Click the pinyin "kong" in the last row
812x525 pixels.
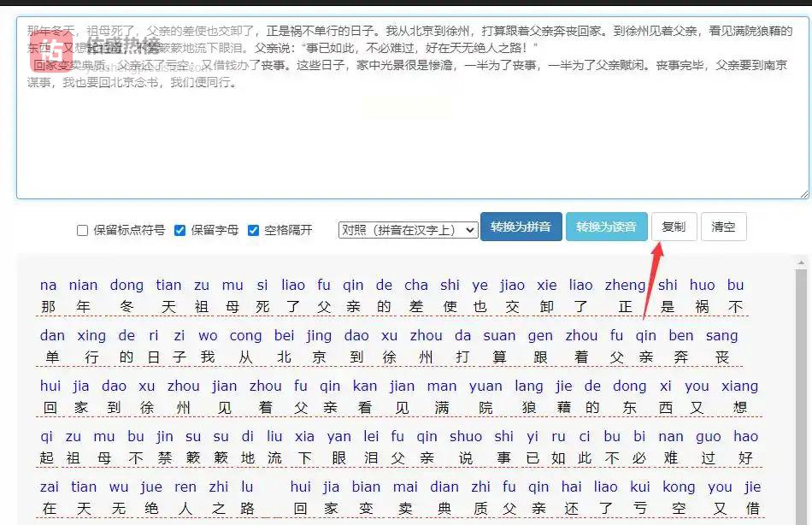[679, 487]
